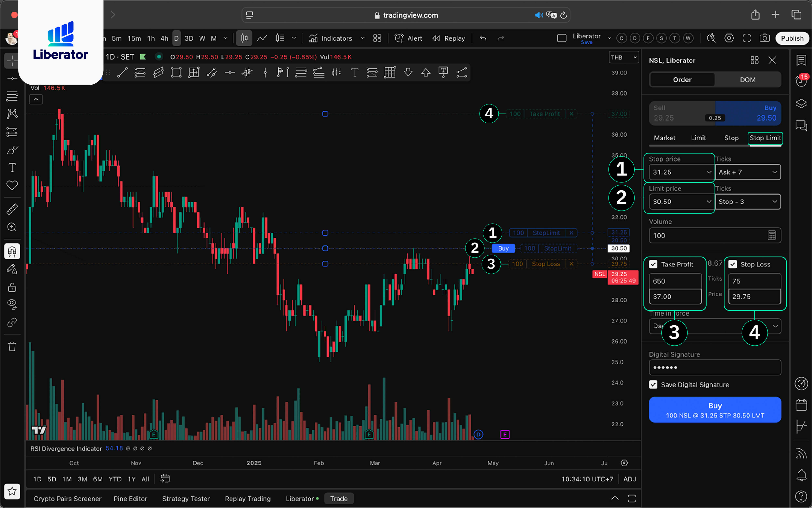Create a new Alert
812x508 pixels.
(x=408, y=38)
